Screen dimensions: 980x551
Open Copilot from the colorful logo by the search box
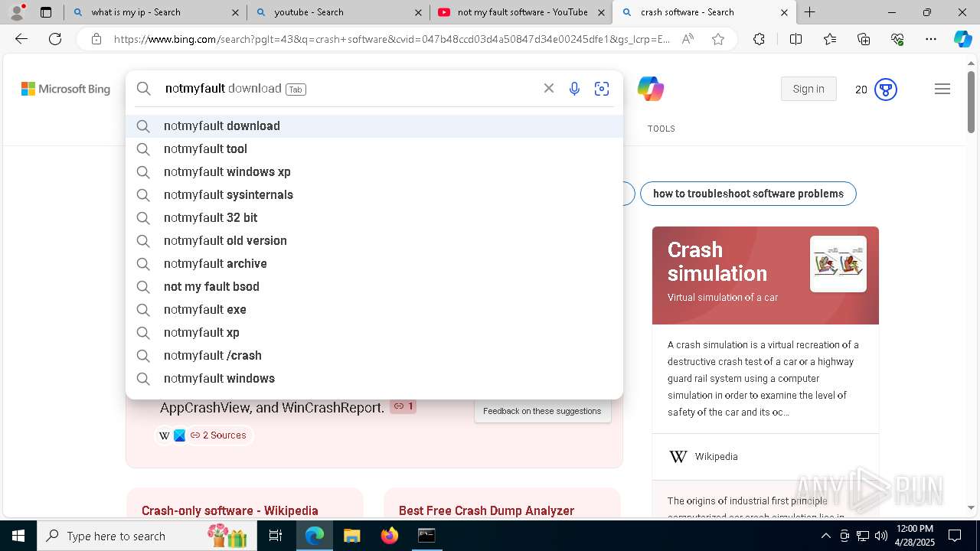[651, 89]
